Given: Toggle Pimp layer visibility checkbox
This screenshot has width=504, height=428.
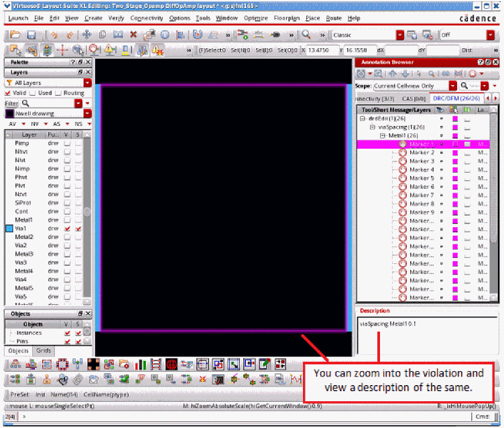Looking at the screenshot, I should point(67,143).
